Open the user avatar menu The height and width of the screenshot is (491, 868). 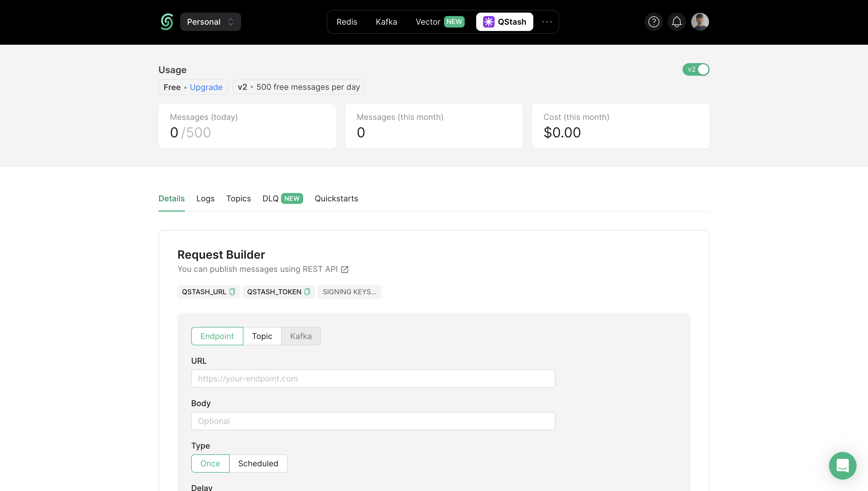[x=700, y=22]
